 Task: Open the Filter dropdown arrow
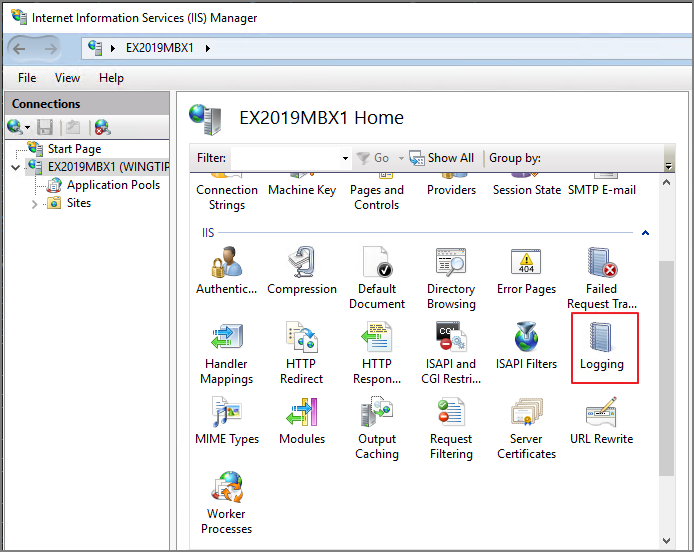tap(345, 158)
